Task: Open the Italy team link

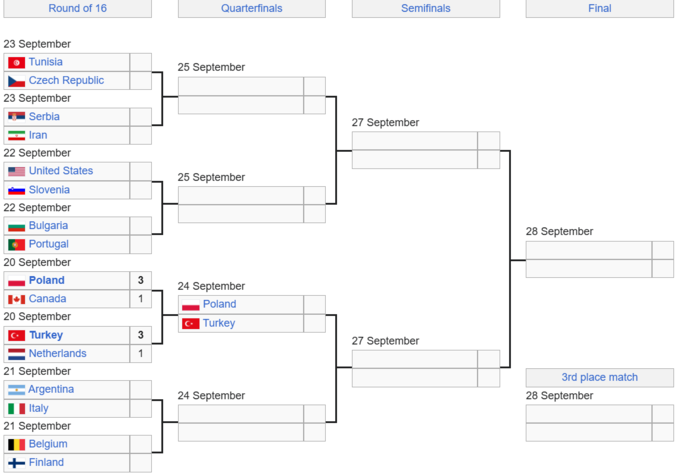Action: click(38, 408)
